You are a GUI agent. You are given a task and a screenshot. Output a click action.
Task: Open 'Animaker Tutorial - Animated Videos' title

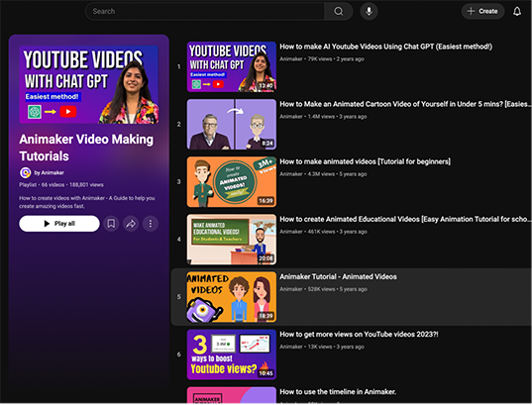coord(338,277)
